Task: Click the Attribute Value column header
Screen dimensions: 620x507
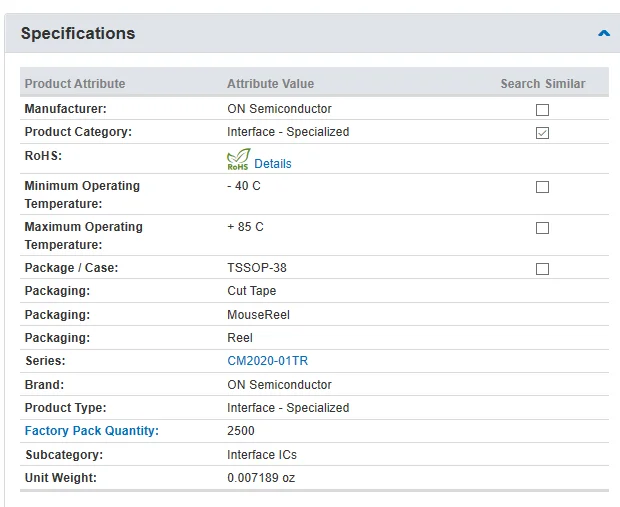Action: tap(270, 84)
